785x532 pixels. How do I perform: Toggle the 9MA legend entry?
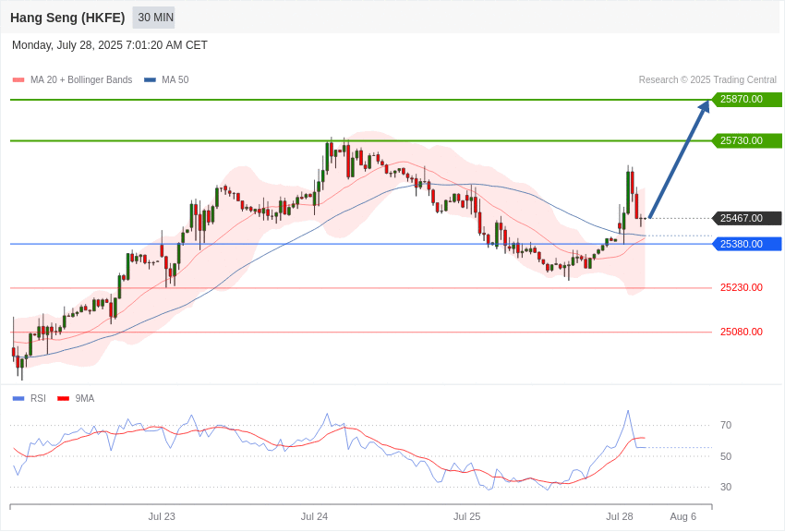click(76, 398)
